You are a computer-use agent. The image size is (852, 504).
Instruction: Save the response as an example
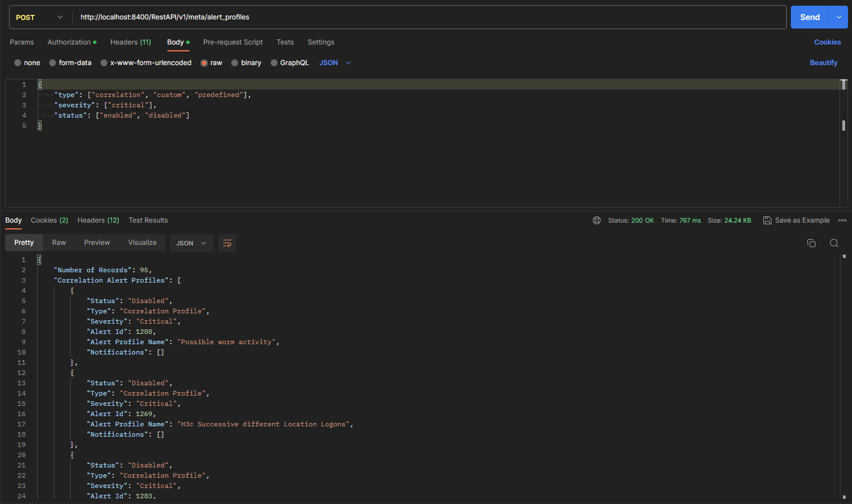point(797,220)
